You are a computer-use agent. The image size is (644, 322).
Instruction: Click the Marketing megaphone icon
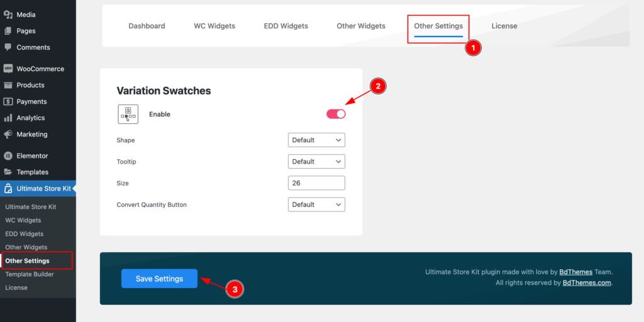click(8, 135)
